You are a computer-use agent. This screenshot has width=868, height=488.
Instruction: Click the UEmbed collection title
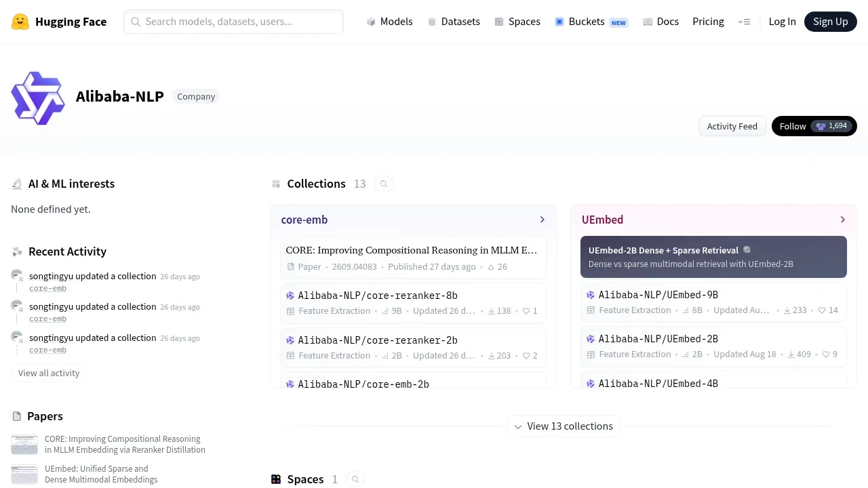(602, 220)
